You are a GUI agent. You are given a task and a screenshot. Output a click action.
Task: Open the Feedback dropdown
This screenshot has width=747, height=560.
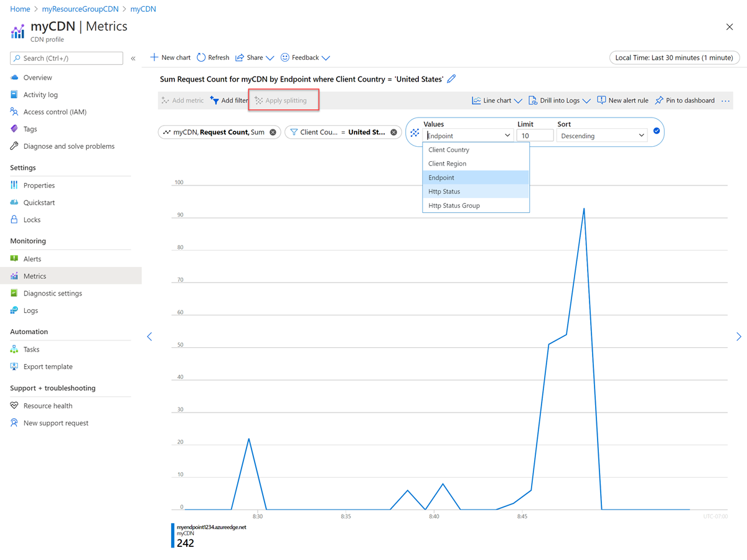pyautogui.click(x=305, y=58)
